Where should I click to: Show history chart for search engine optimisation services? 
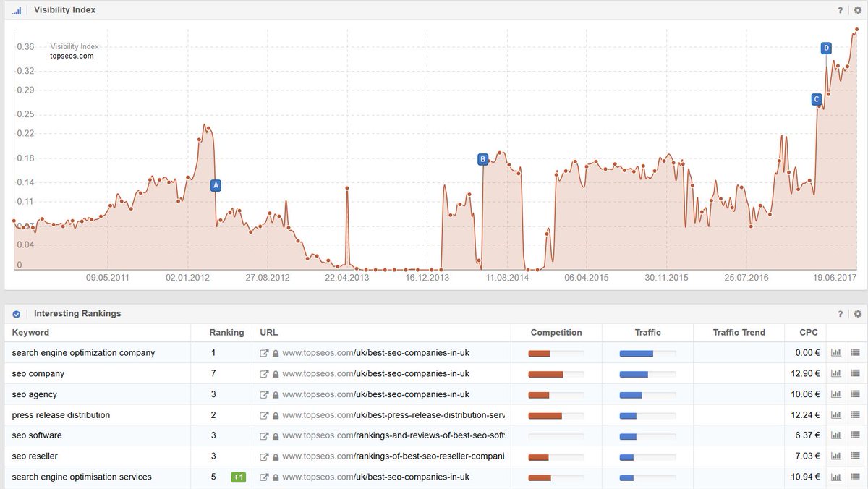[x=836, y=477]
